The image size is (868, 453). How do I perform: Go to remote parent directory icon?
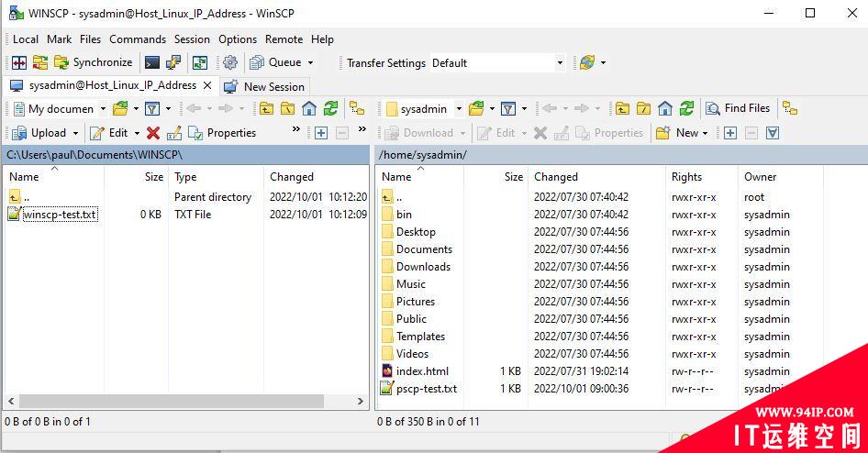622,108
